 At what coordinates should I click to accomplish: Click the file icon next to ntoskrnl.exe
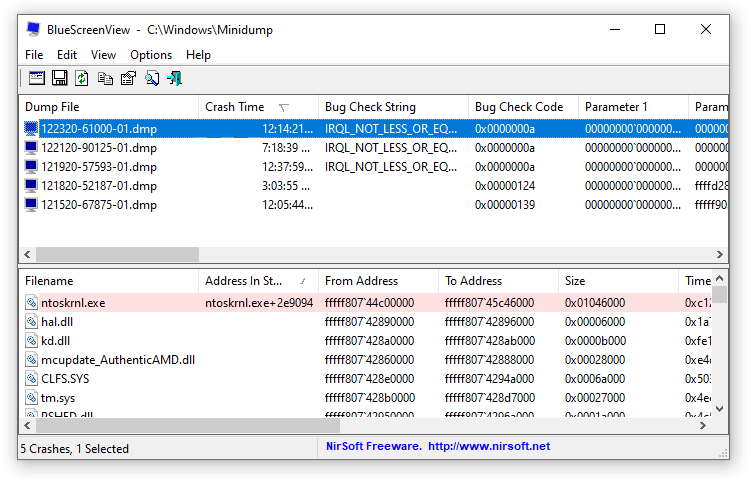pyautogui.click(x=32, y=303)
